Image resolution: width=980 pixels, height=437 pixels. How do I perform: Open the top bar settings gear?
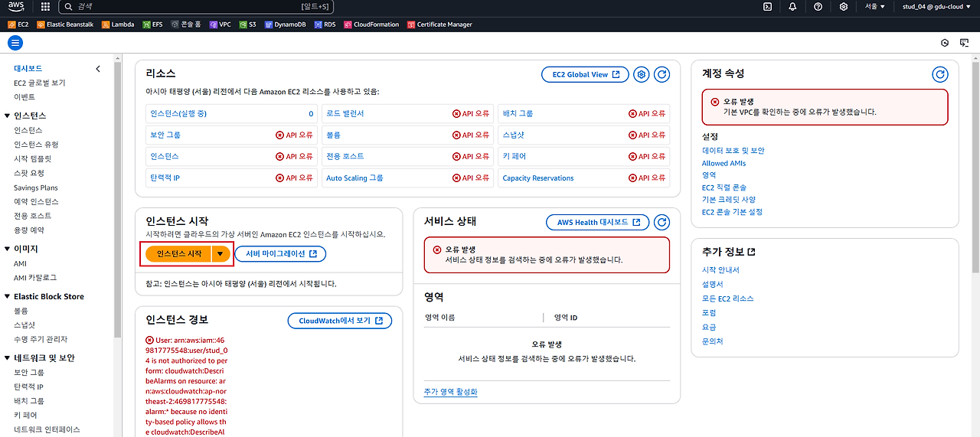(x=844, y=6)
